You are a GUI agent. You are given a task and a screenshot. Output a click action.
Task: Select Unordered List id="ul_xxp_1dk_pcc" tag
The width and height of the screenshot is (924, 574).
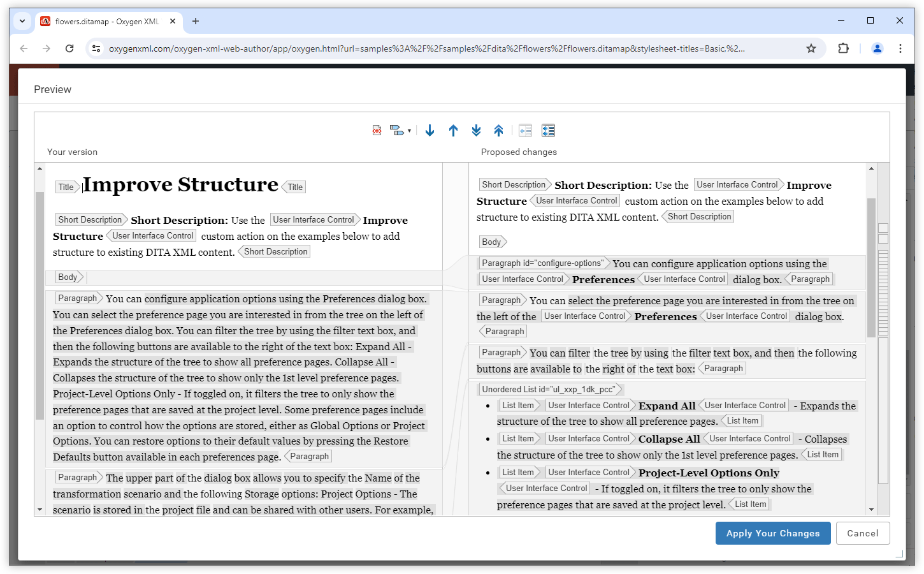pos(551,389)
